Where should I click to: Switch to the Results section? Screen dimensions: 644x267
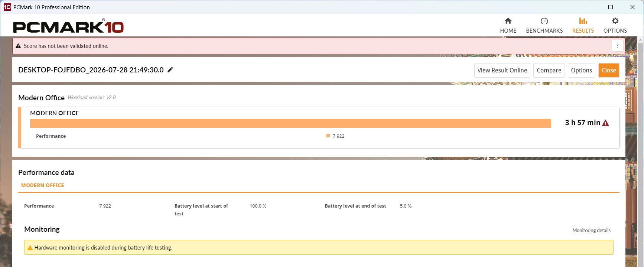click(583, 25)
